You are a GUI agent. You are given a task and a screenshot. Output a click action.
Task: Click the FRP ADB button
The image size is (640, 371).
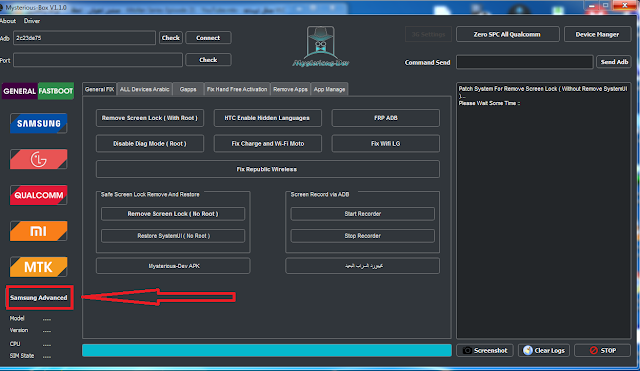(x=386, y=118)
